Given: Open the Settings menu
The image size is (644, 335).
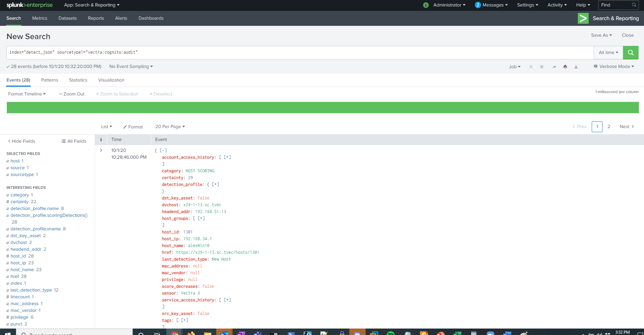Looking at the screenshot, I should pos(528,5).
